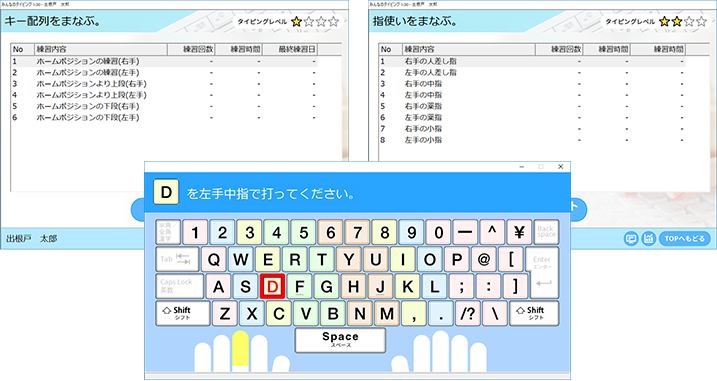Select 左手の中指 practice row
Image resolution: width=717 pixels, height=381 pixels.
(x=532, y=95)
